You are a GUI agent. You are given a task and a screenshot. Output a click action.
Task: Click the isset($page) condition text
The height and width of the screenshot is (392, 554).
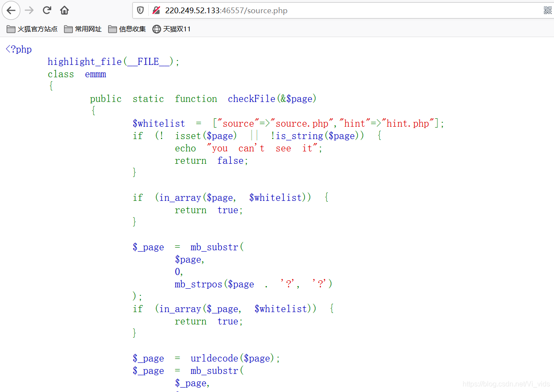(206, 136)
